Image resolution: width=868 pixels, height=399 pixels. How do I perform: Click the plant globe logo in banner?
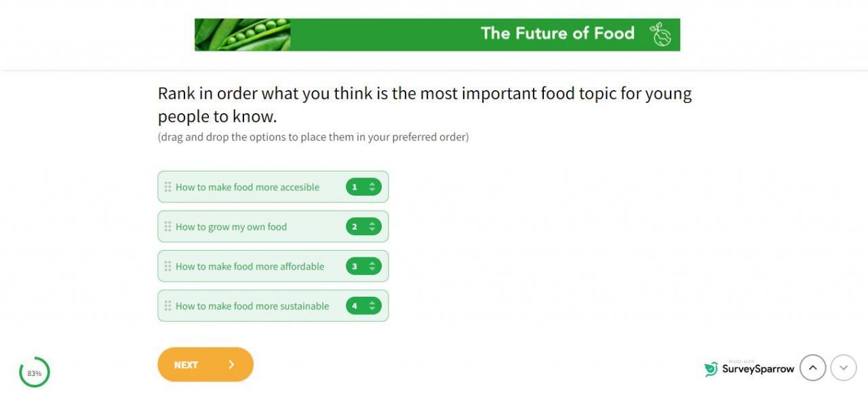660,35
